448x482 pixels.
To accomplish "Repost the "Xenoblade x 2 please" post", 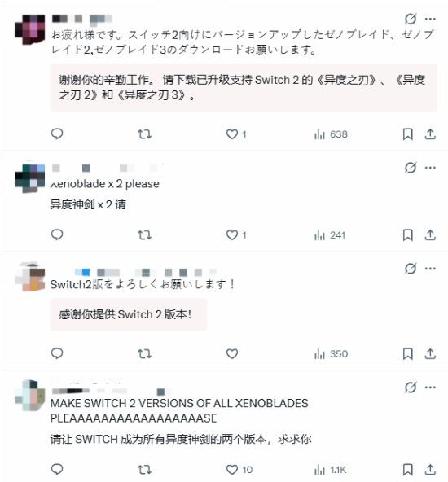I will click(144, 235).
